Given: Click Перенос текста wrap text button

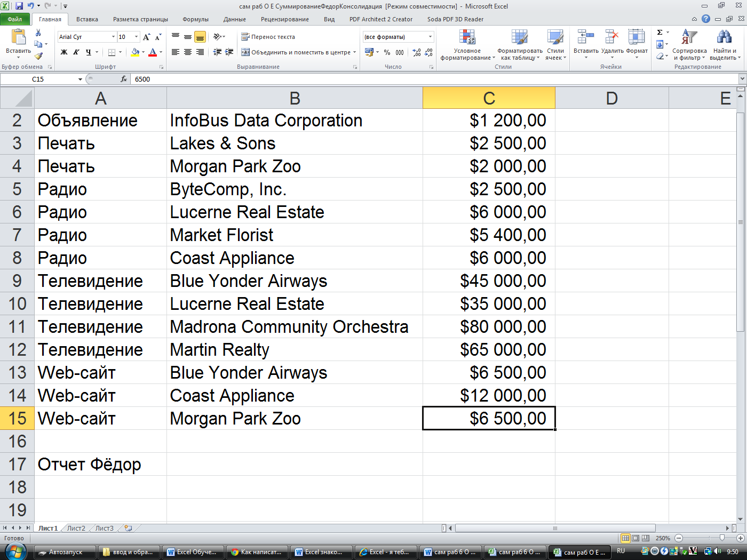Looking at the screenshot, I should [268, 37].
